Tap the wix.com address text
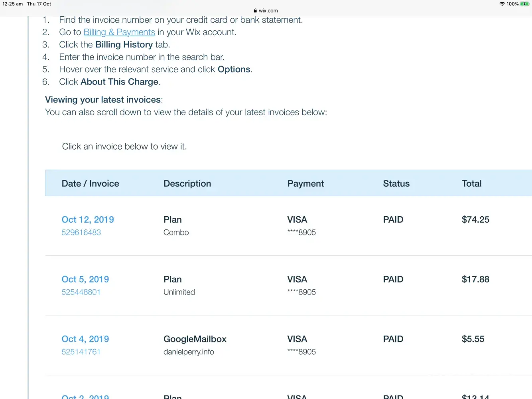 point(268,11)
